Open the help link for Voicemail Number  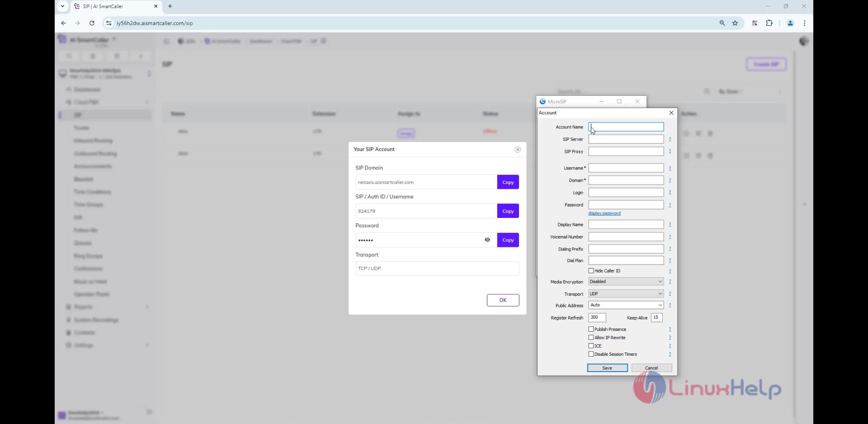point(670,237)
